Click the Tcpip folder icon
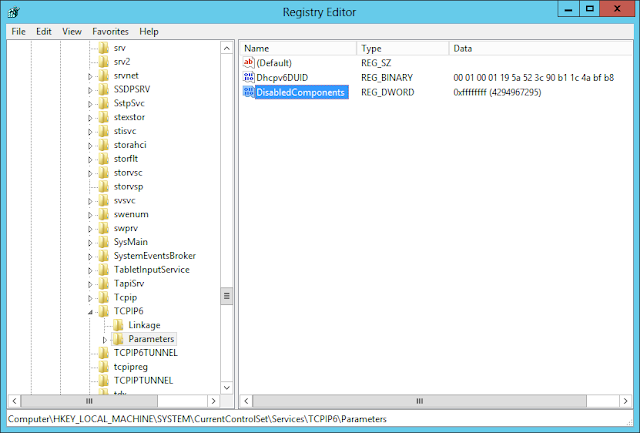 [x=104, y=298]
